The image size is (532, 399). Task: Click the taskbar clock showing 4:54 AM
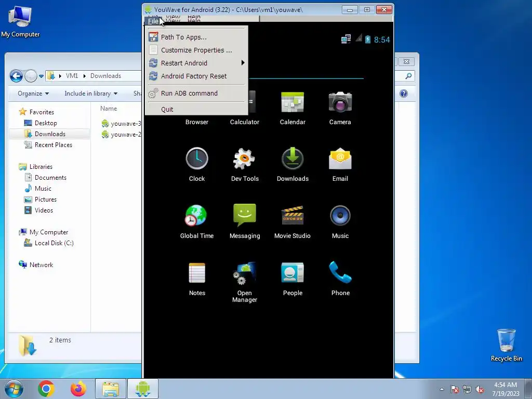point(506,389)
